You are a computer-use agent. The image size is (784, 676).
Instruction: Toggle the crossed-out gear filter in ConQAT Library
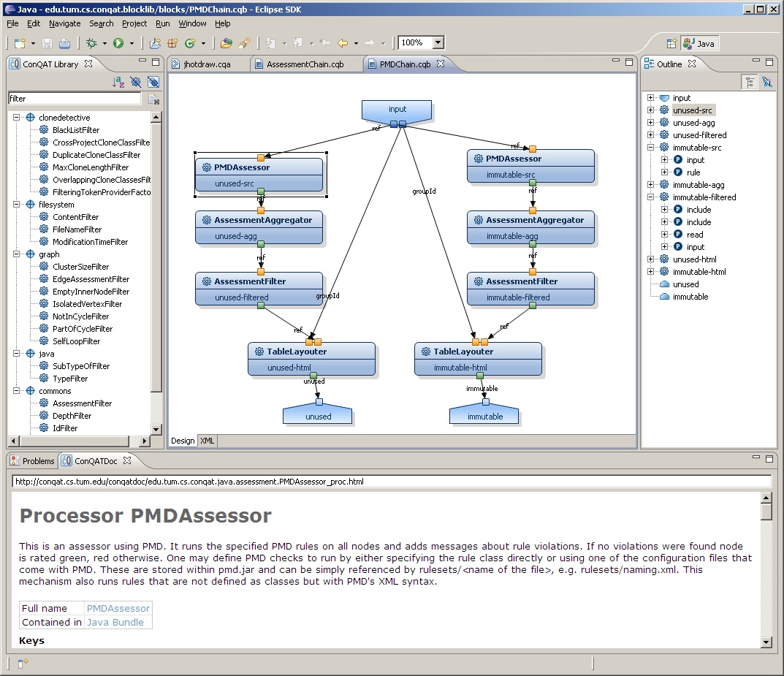click(135, 82)
